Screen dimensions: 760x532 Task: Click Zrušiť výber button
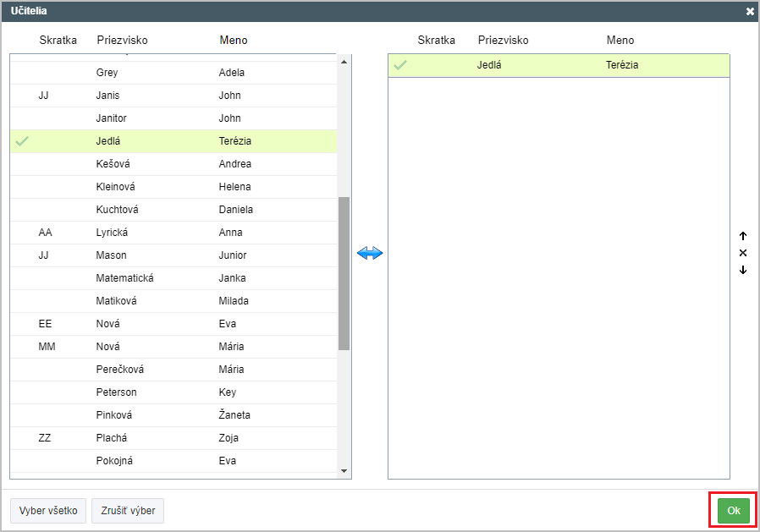tap(128, 511)
